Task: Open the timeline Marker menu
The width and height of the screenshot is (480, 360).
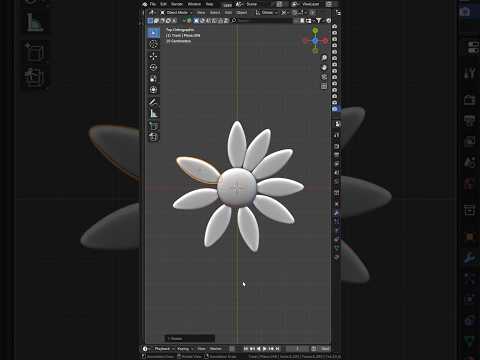Action: tap(215, 349)
